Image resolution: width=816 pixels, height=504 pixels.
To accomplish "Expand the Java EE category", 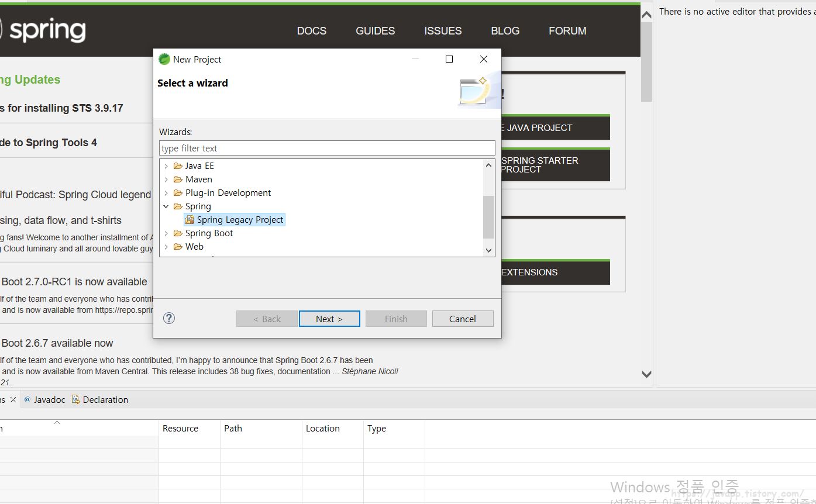I will (166, 166).
